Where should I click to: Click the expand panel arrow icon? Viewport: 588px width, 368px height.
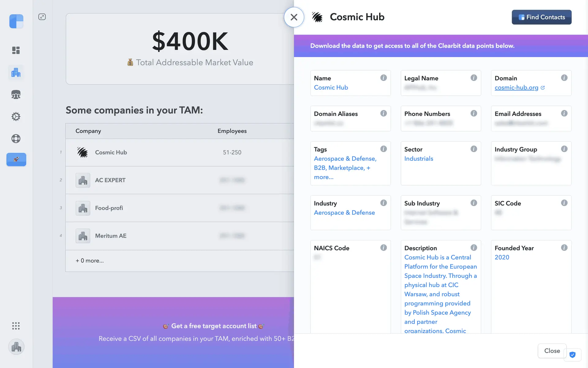coord(42,17)
